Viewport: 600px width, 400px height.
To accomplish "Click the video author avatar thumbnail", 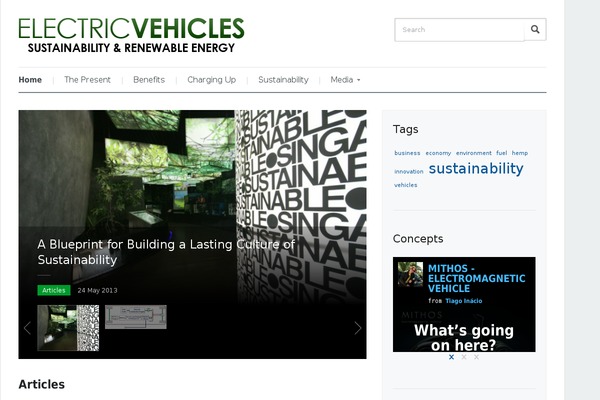I will [x=410, y=274].
